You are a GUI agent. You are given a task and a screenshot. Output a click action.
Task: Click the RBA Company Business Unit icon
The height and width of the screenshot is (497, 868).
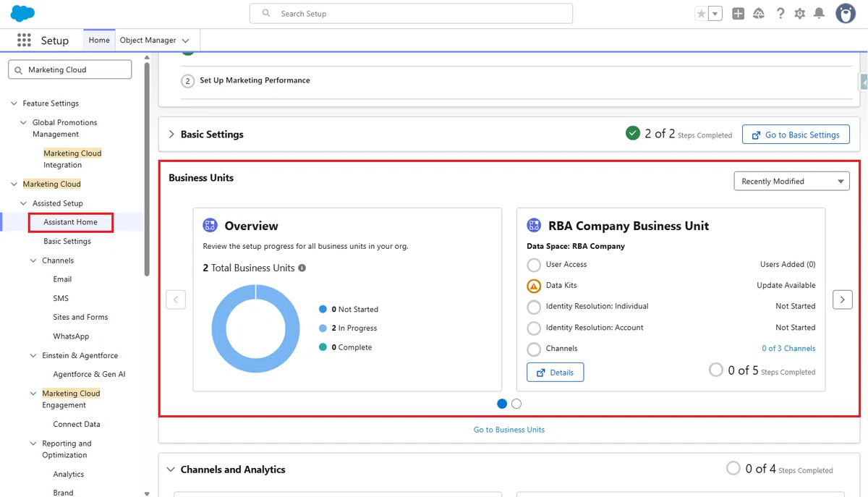[534, 226]
